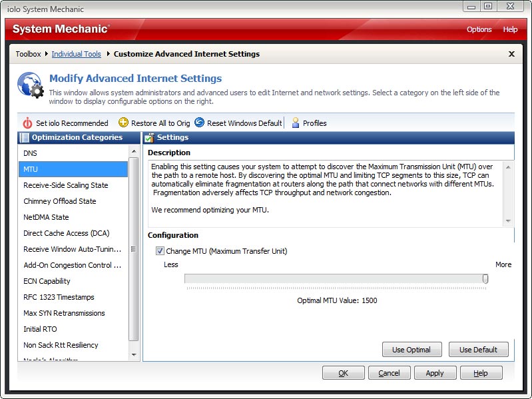Click the Use Optimal button
This screenshot has width=532, height=399.
click(412, 350)
